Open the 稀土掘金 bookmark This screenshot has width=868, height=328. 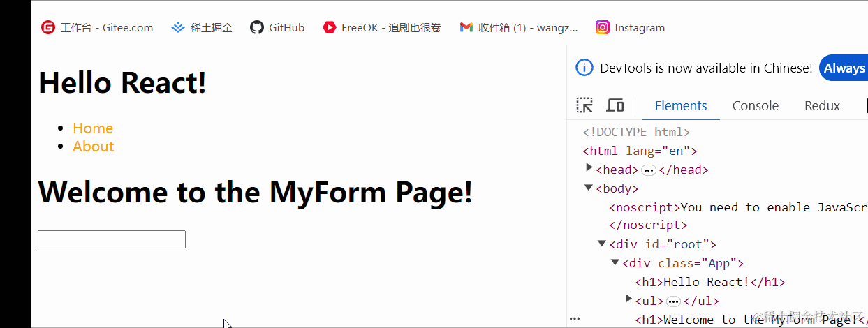pos(202,28)
